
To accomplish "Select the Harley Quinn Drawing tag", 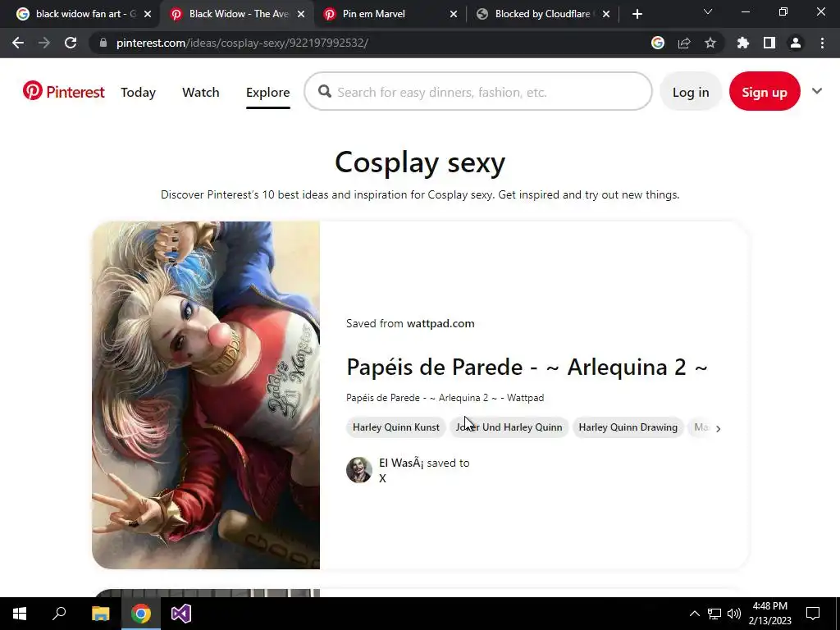I will (628, 427).
